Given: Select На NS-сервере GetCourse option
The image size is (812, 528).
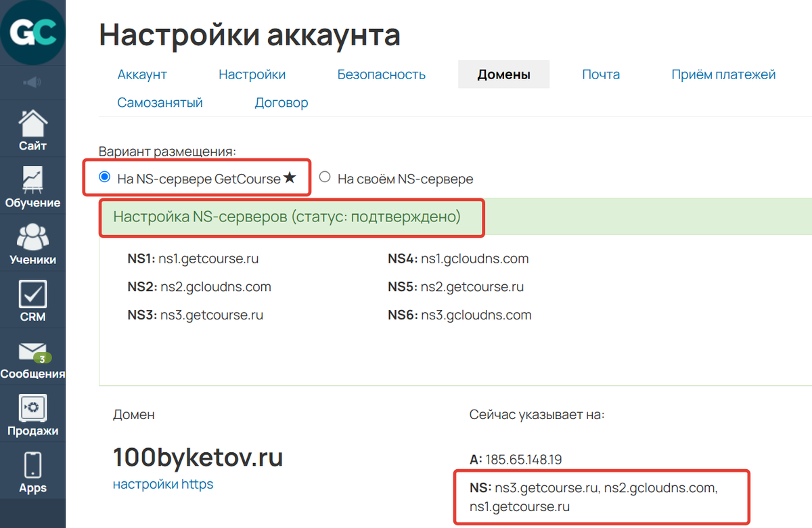Looking at the screenshot, I should tap(104, 177).
